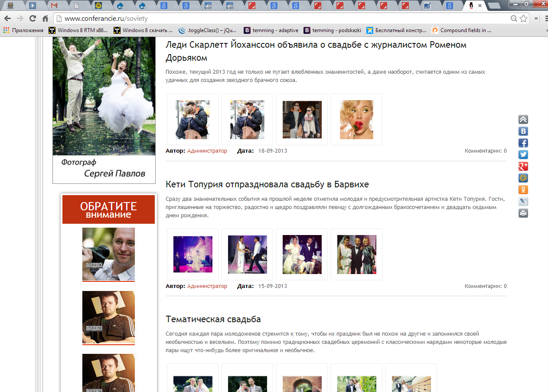Click the Сергей Павлов photographer banner
The image size is (548, 392).
click(104, 110)
